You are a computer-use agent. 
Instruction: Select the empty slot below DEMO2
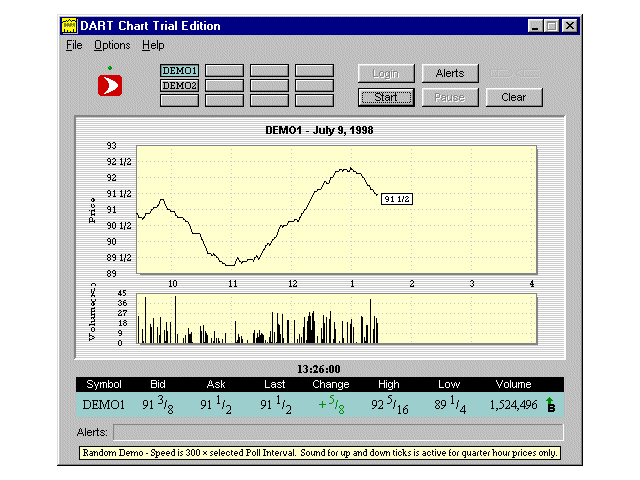coord(180,100)
